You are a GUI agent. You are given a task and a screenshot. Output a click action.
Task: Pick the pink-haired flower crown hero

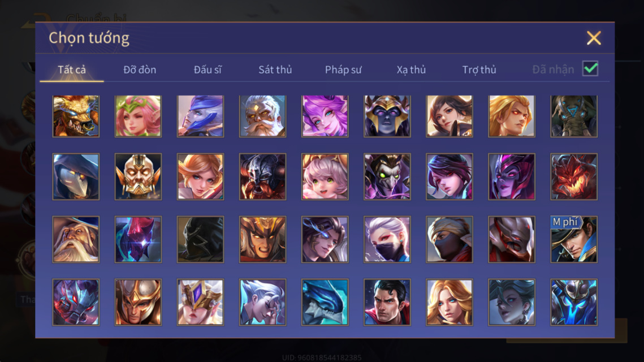138,117
